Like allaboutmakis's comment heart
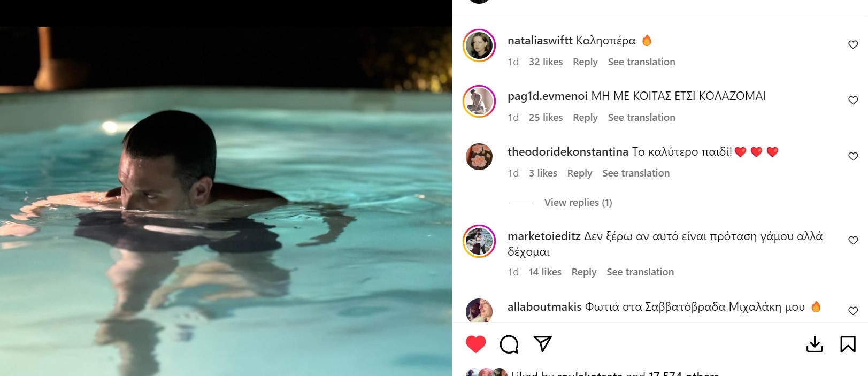The width and height of the screenshot is (868, 376). pos(853,311)
